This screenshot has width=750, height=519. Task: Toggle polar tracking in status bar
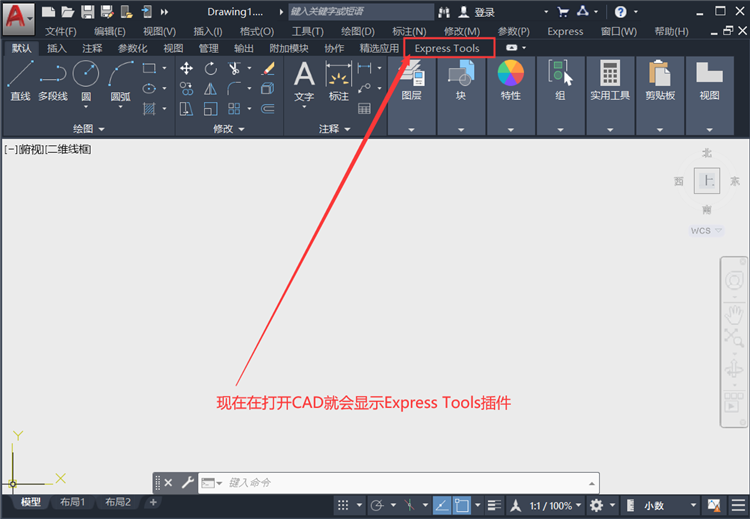tap(377, 505)
